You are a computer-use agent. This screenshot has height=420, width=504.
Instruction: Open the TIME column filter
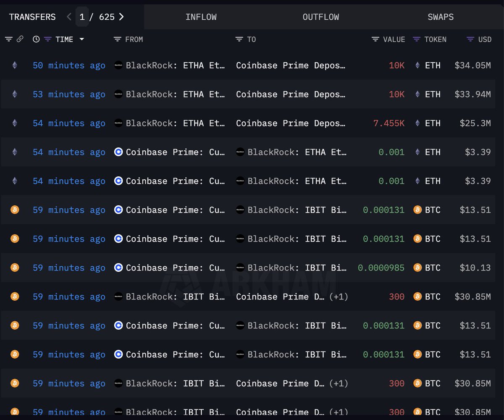coord(48,39)
